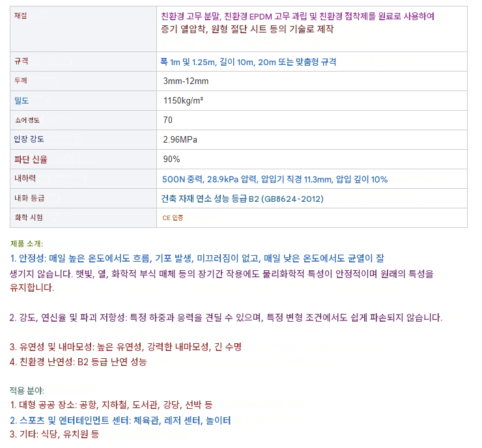Viewport: 482px width, 448px height.
Task: Click the 인장 강도 label
Action: pos(29,139)
